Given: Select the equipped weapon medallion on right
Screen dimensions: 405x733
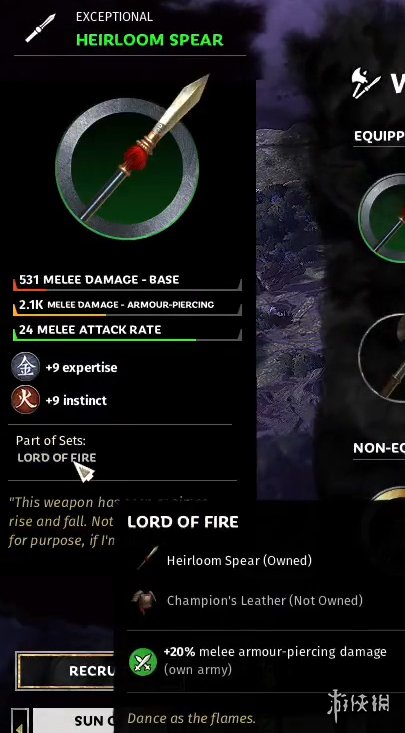Looking at the screenshot, I should pos(382,218).
